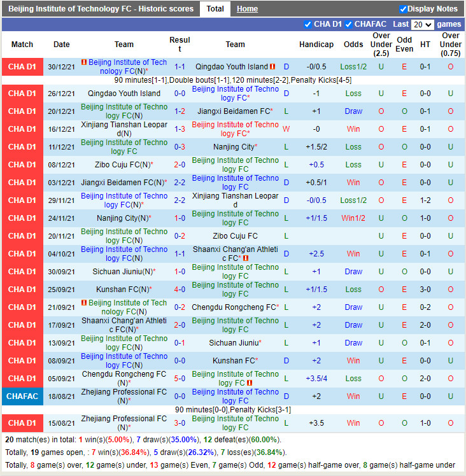
Task: Open Zibo Cuju FC team on 20/11/21
Action: (235, 236)
